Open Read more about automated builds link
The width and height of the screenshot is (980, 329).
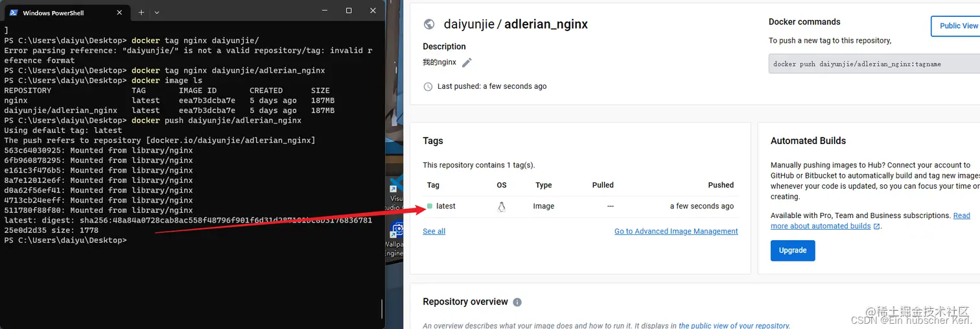click(x=870, y=221)
